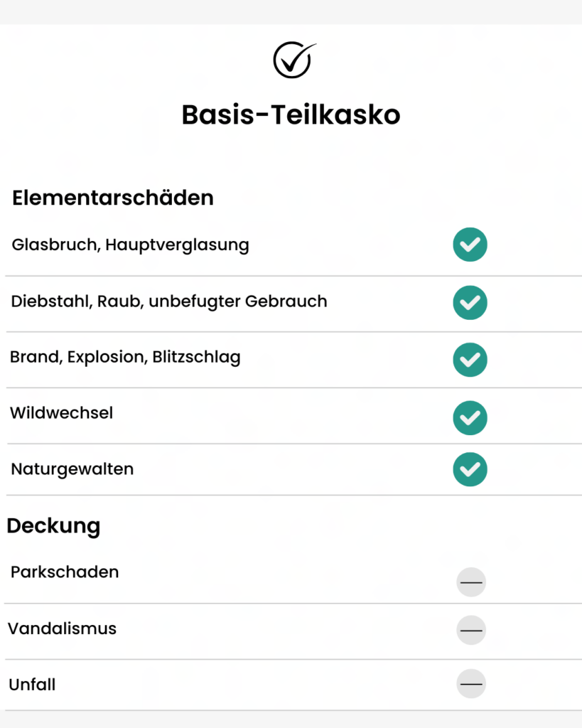Click the grey dash icon for Unfall
This screenshot has height=728, width=582.
point(471,684)
